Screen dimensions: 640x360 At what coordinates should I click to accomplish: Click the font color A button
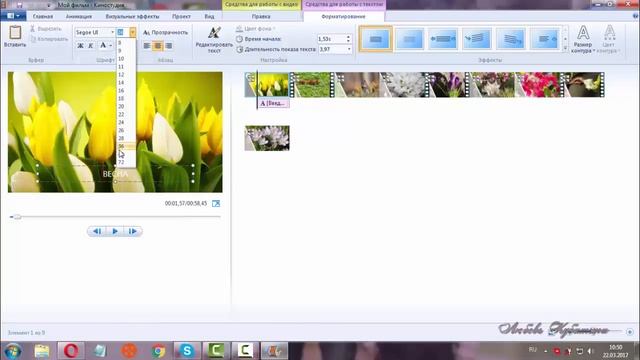pyautogui.click(x=103, y=45)
